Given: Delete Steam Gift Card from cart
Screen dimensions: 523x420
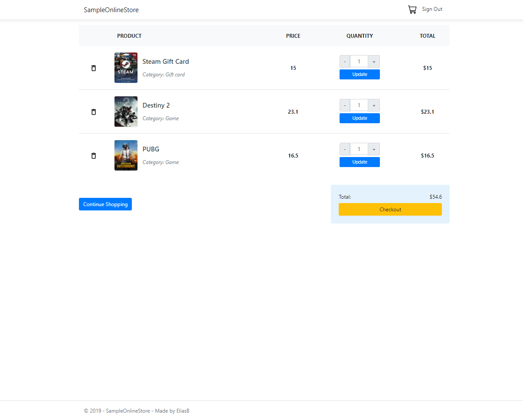Looking at the screenshot, I should click(94, 68).
